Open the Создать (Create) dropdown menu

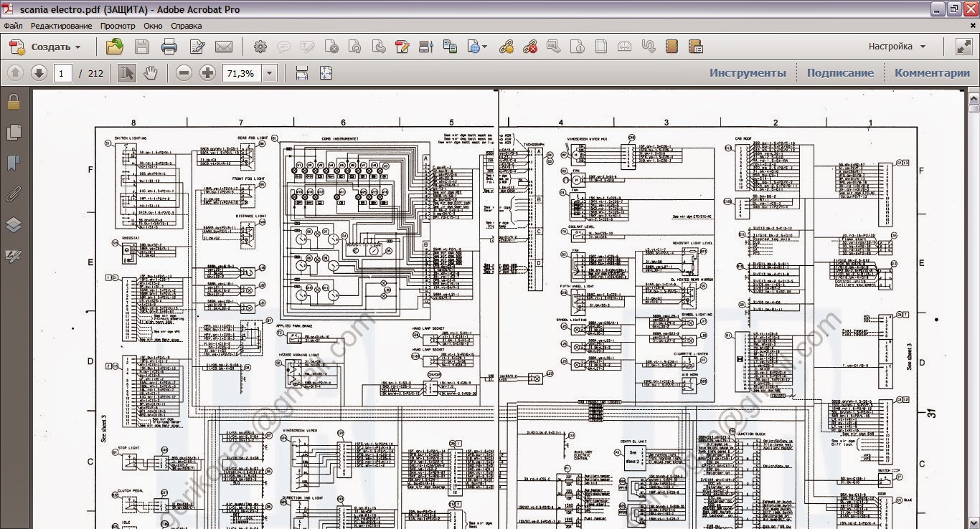45,47
